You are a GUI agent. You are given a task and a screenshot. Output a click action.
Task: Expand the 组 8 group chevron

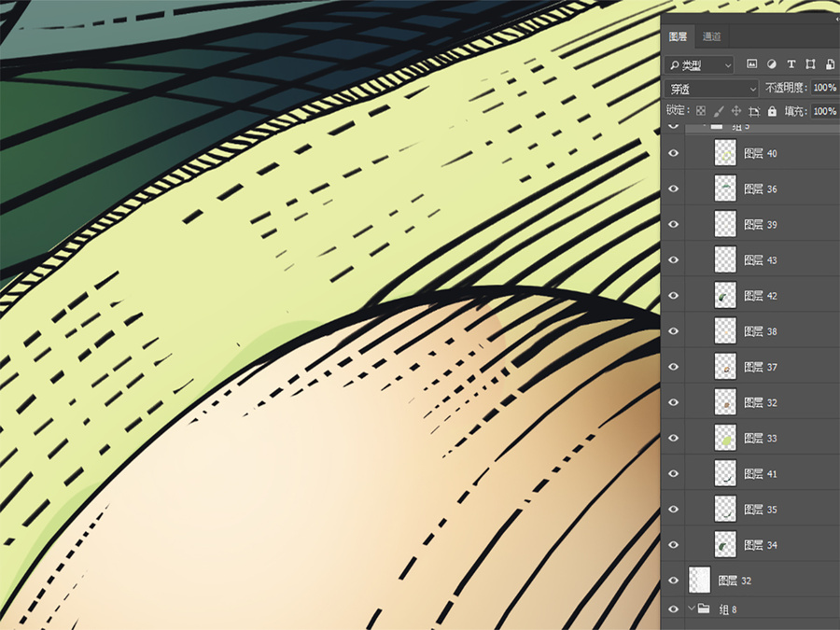pyautogui.click(x=691, y=609)
